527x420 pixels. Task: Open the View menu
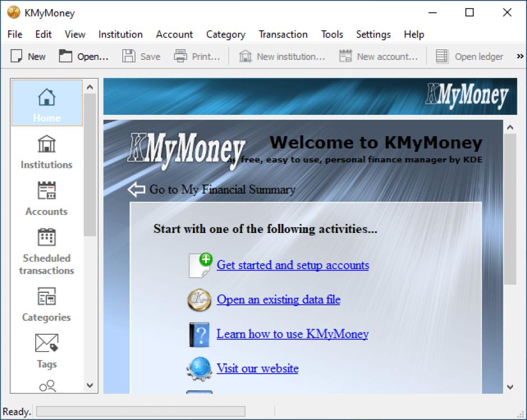pos(75,34)
